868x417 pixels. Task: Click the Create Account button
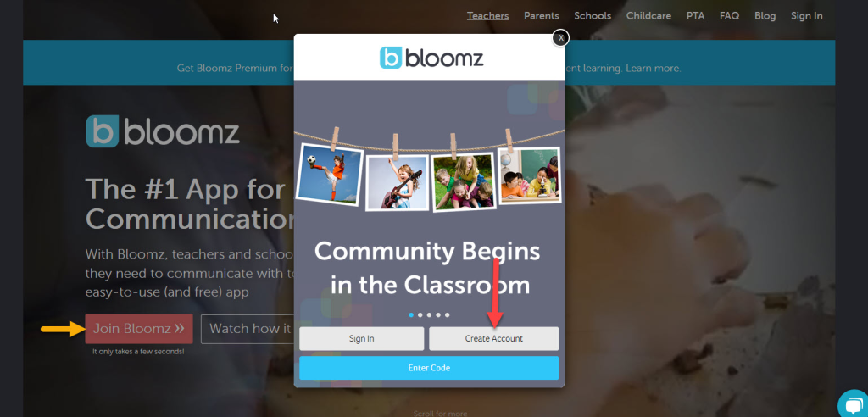coord(494,338)
